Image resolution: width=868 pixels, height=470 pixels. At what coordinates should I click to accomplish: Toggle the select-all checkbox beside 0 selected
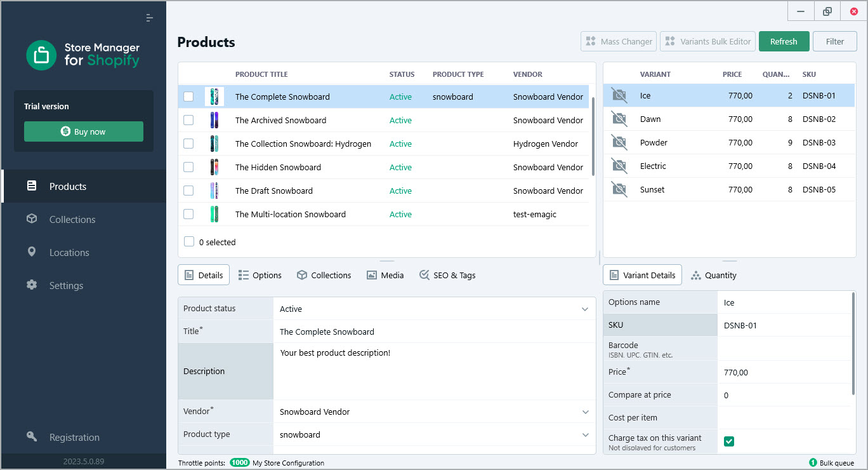click(x=189, y=241)
